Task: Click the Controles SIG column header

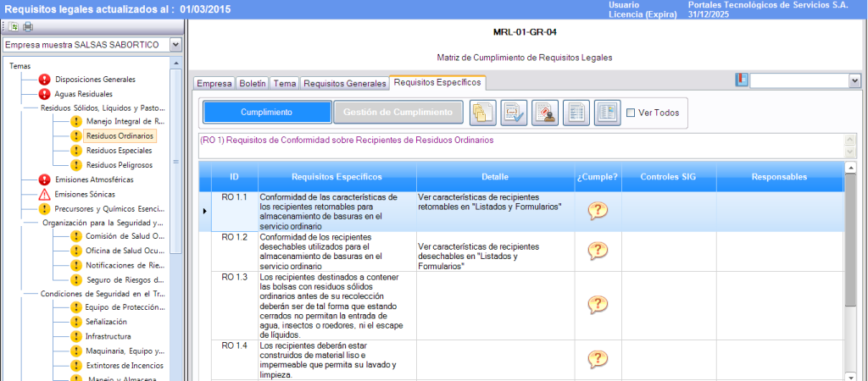Action: [x=668, y=177]
